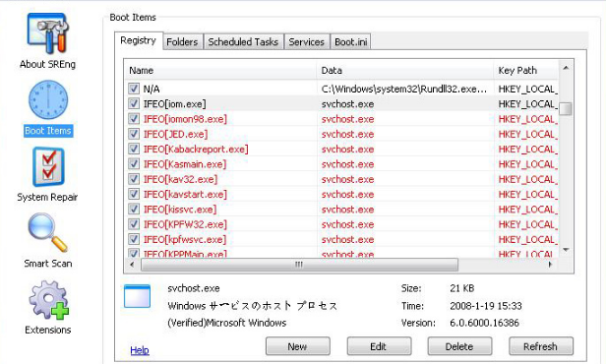Click the horizontal scrollbar thumb
Viewport: 606px width, 364px height.
coord(299,265)
